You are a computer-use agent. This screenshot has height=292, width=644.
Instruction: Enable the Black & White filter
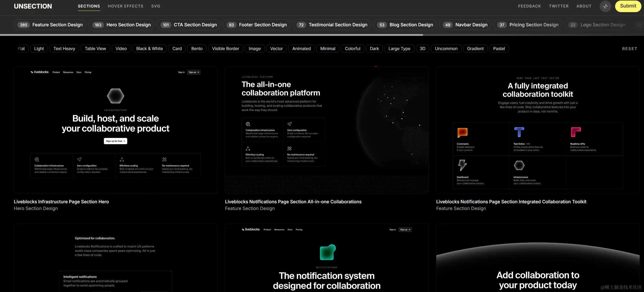pyautogui.click(x=149, y=48)
